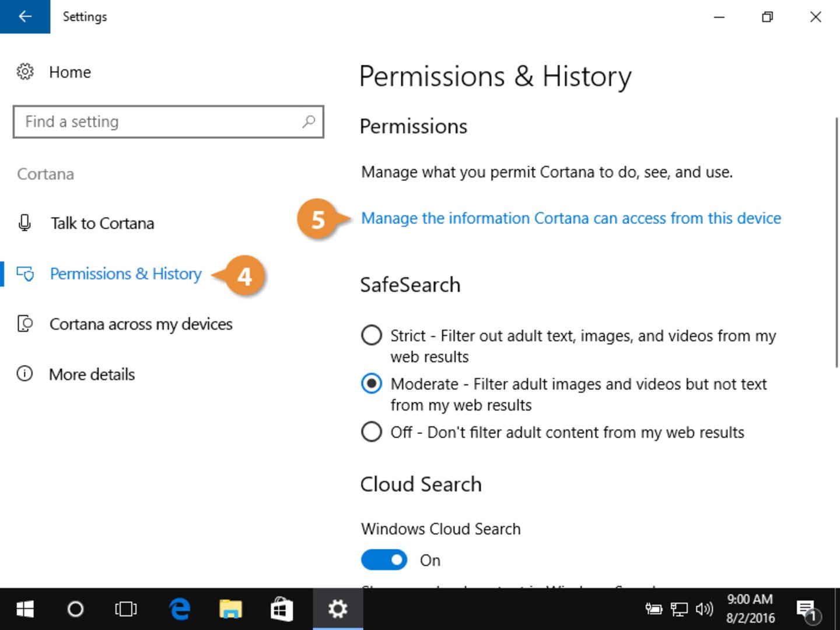The height and width of the screenshot is (630, 840).
Task: Click the SafeSearch section heading
Action: click(410, 285)
